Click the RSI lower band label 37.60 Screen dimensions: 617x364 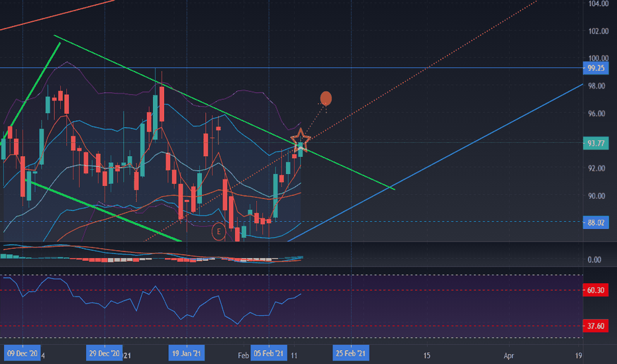click(595, 326)
